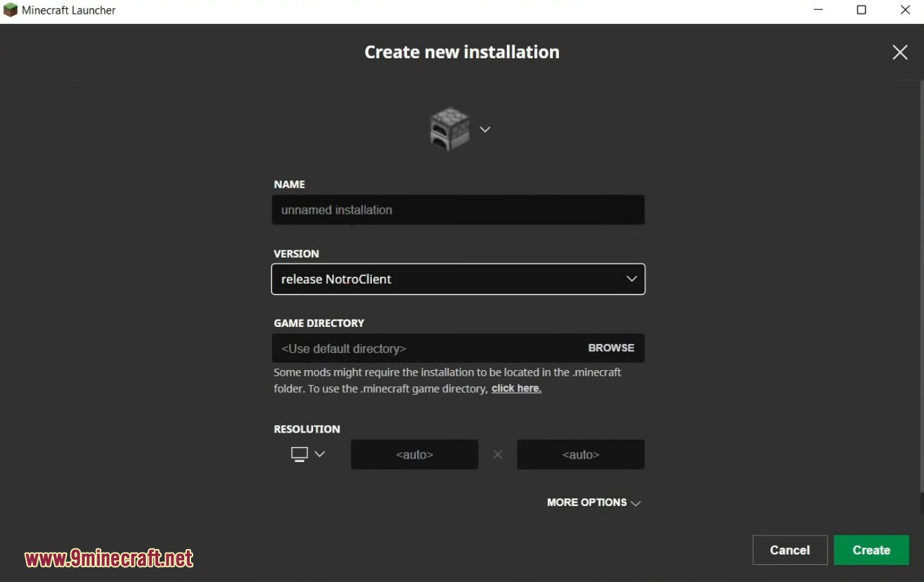
Task: Click the NAME label text
Action: (290, 184)
